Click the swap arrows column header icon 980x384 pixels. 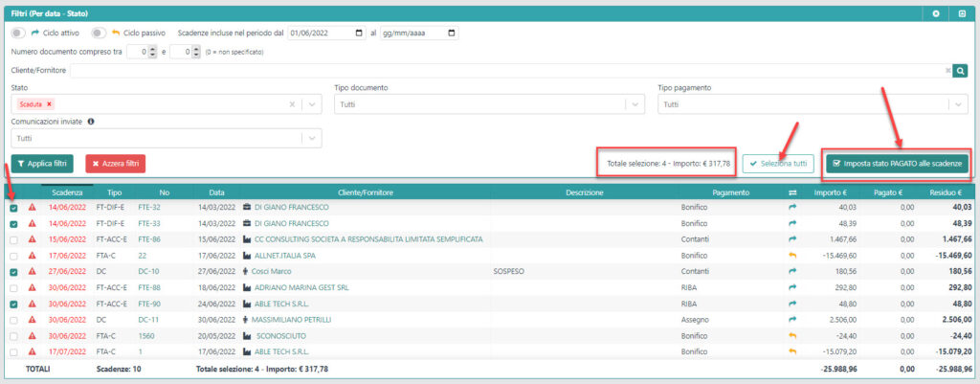coord(791,192)
